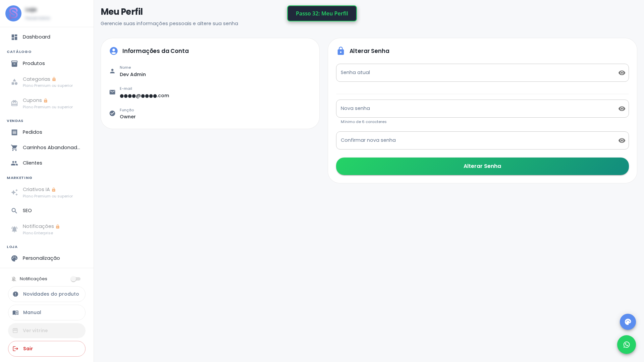Image resolution: width=644 pixels, height=362 pixels.
Task: Click the Dashboard grid icon in sidebar
Action: point(14,37)
